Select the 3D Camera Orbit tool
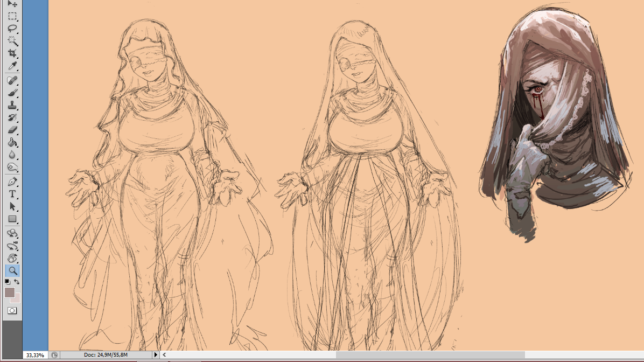Screen dimensions: 644x362 [x=12, y=246]
